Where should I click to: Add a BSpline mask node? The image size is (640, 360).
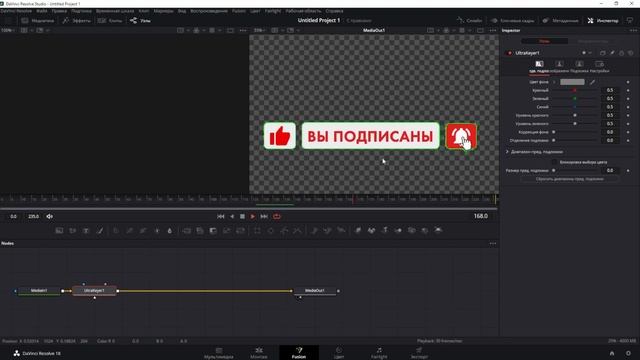point(298,231)
